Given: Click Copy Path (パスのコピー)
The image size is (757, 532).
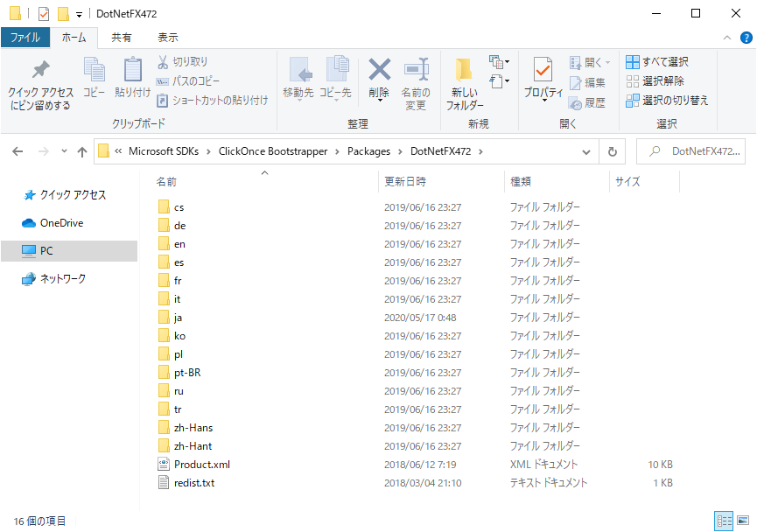Looking at the screenshot, I should pyautogui.click(x=188, y=81).
